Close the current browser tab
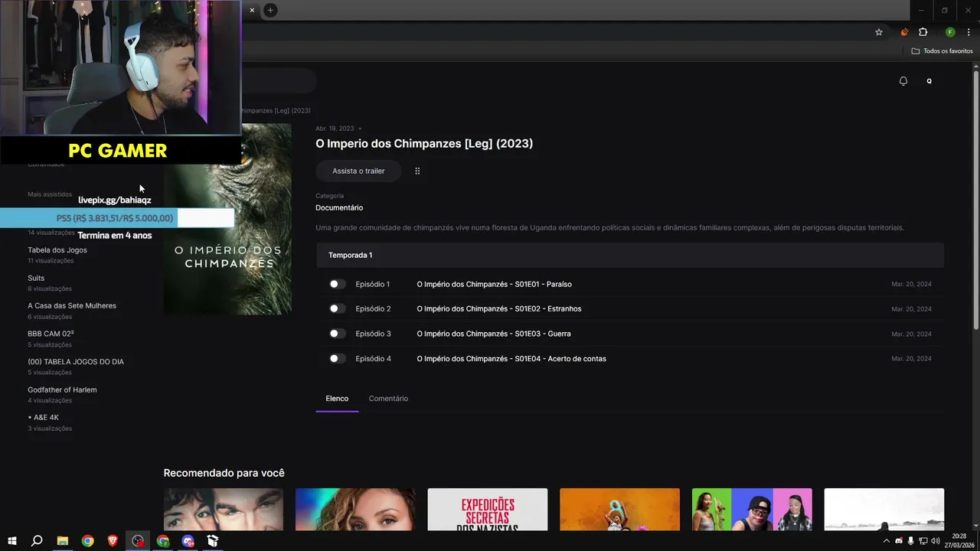Viewport: 980px width, 551px height. (252, 10)
